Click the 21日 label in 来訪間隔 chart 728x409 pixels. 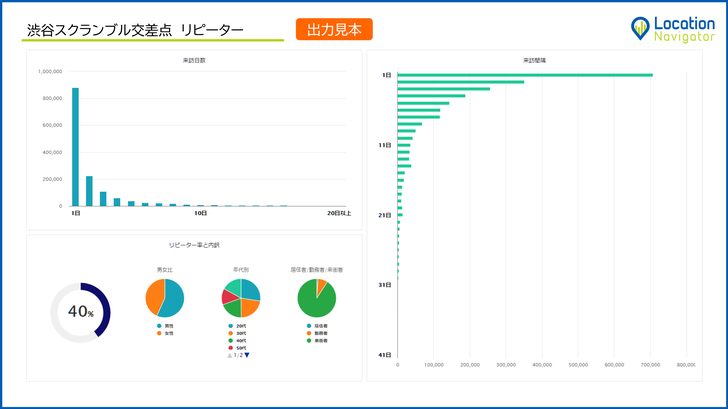pos(385,215)
